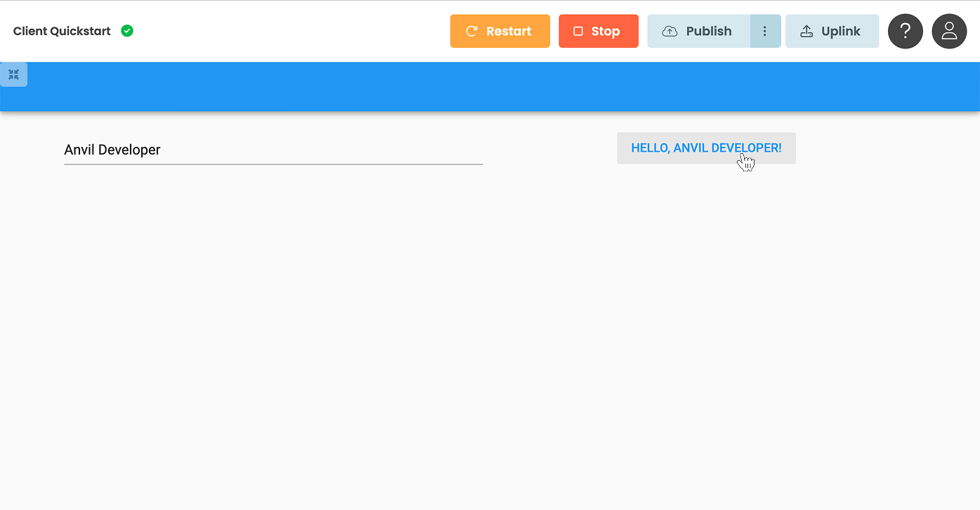Collapse the preview with the shrink arrows icon
Viewport: 980px width, 510px height.
point(13,74)
